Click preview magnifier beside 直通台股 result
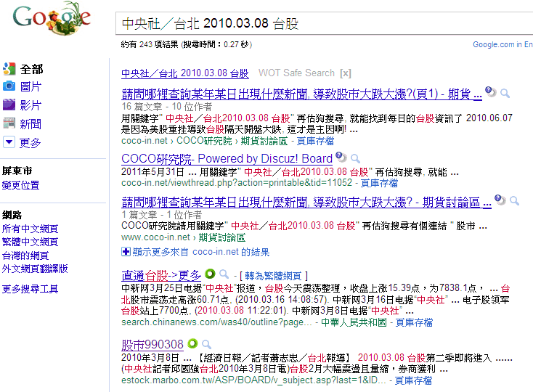This screenshot has width=533, height=392. [x=224, y=274]
